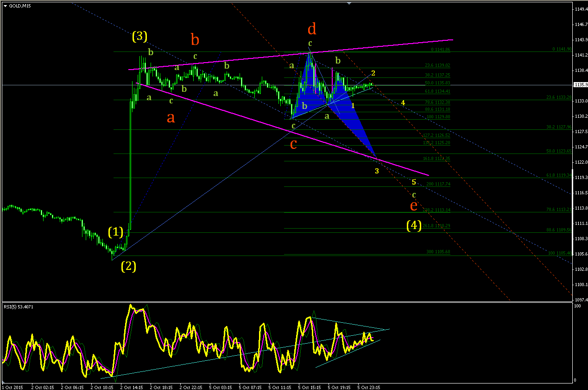Click the small yellow number 2 label
The width and height of the screenshot is (588, 390).
coord(373,73)
